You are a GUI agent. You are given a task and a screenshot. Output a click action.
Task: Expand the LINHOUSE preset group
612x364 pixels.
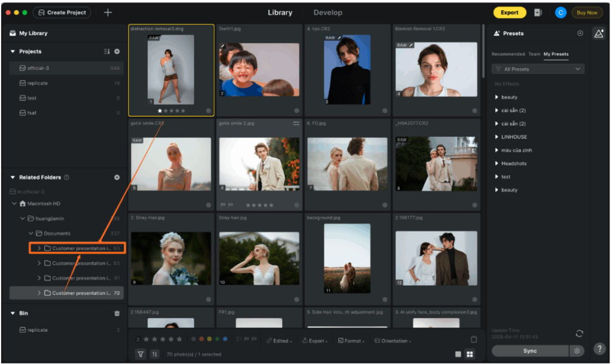point(497,137)
